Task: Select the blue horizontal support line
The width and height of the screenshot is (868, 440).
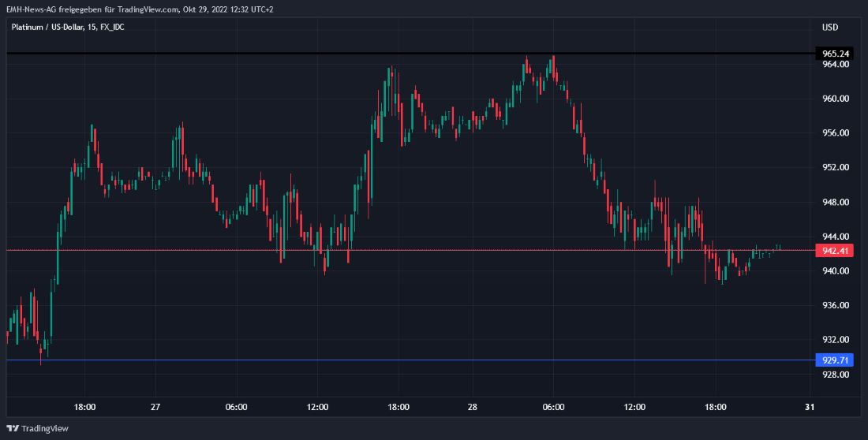Action: (x=395, y=360)
